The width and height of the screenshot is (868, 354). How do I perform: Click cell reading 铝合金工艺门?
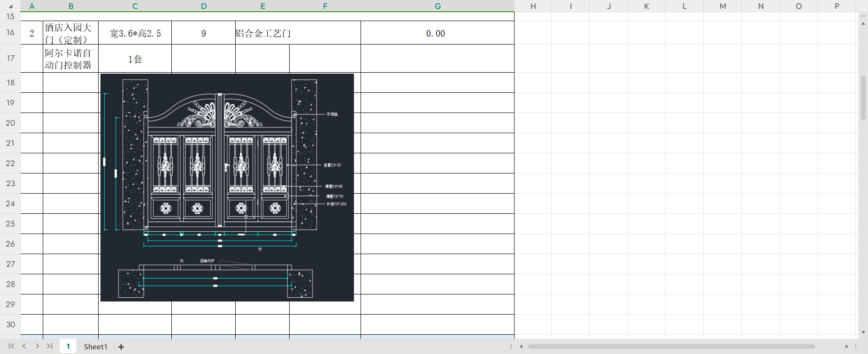tap(298, 33)
